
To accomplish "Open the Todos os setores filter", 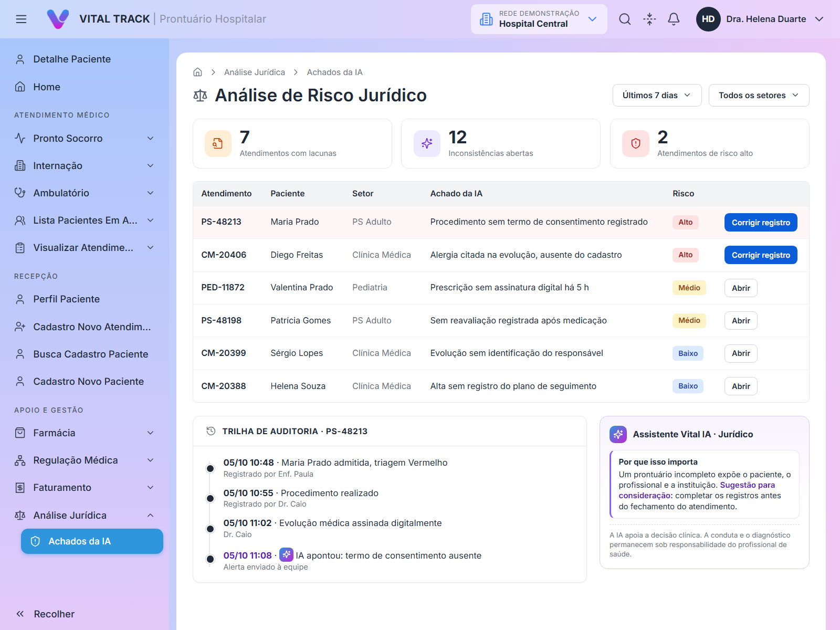I will tap(759, 95).
